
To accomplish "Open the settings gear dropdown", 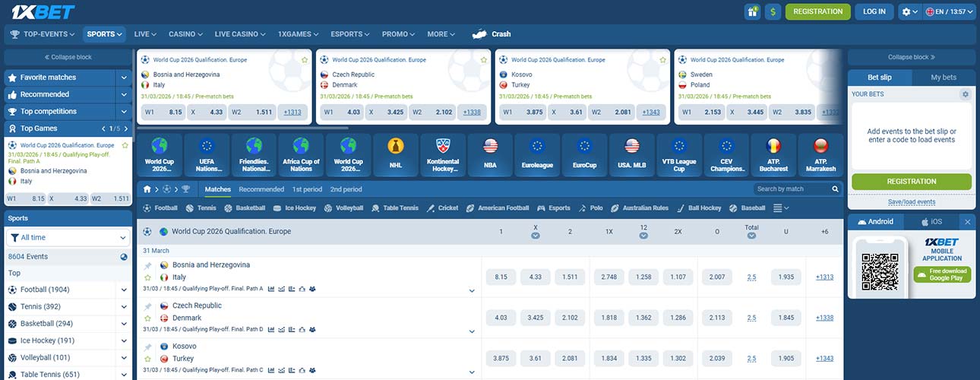I will pos(909,11).
